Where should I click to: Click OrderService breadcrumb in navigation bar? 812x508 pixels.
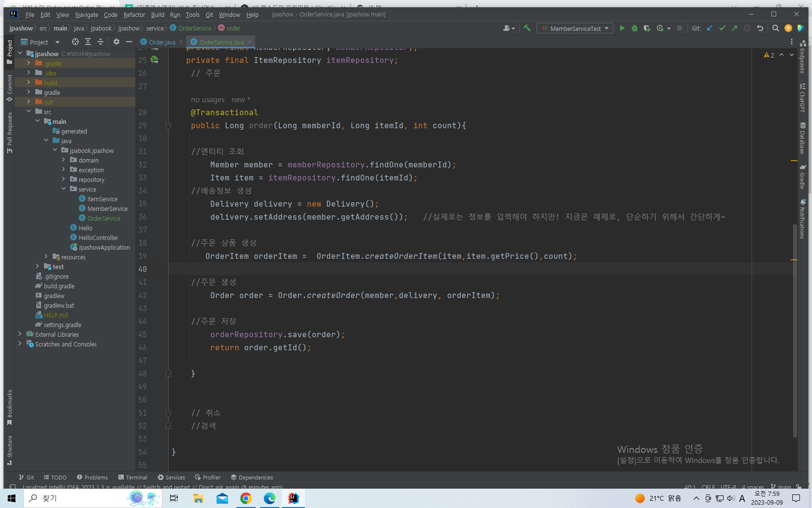191,28
